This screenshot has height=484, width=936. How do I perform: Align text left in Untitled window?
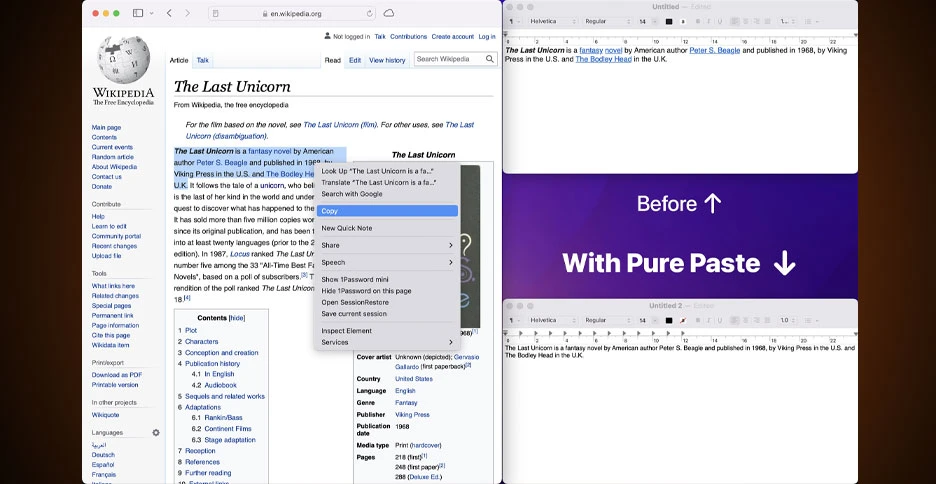735,21
